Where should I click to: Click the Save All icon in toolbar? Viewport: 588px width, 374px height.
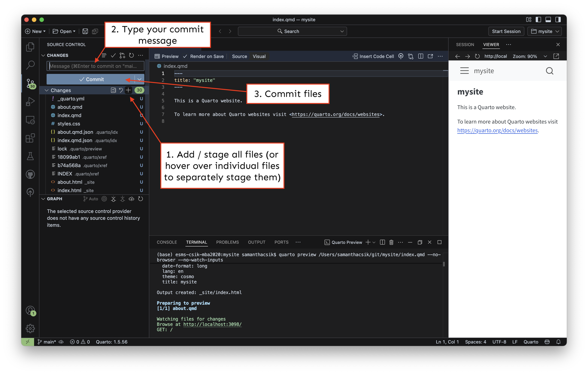coord(95,31)
